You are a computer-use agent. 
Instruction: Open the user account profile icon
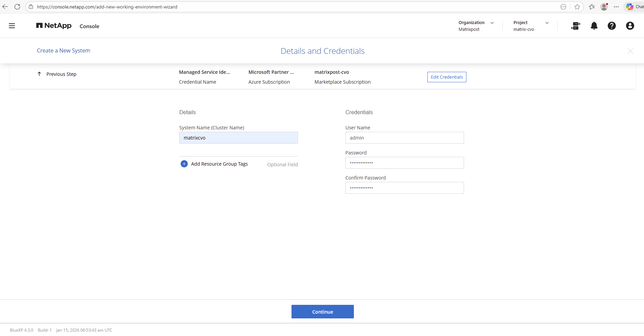tap(630, 26)
